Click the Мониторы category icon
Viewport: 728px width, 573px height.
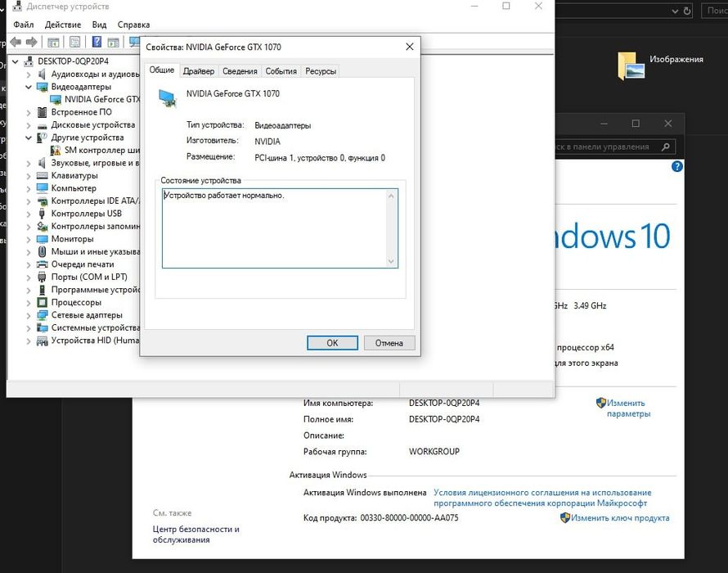coord(43,239)
